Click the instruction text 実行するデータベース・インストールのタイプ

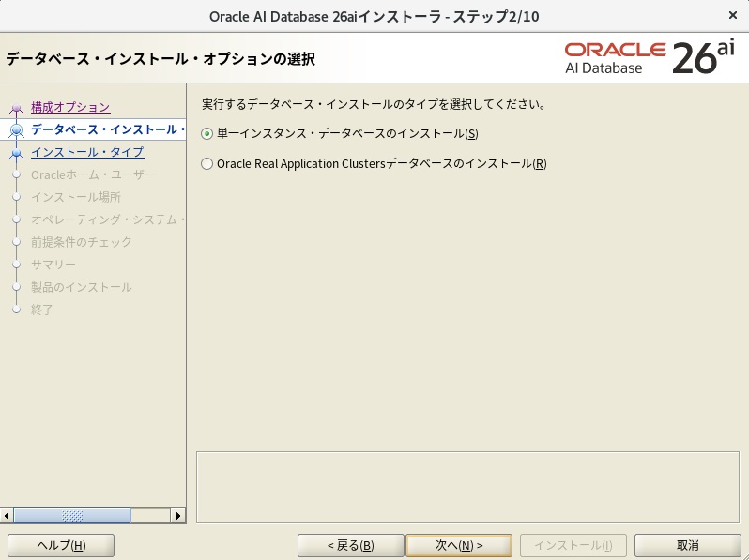click(x=374, y=104)
